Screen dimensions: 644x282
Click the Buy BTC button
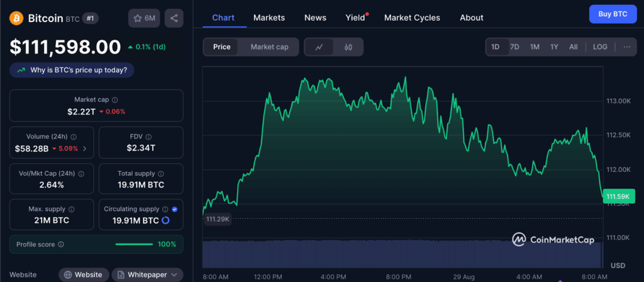[x=613, y=13]
